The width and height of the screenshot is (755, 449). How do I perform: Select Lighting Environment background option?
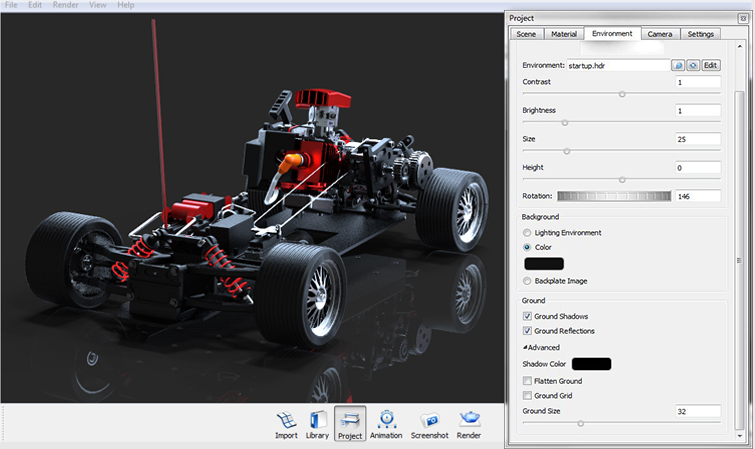point(528,232)
